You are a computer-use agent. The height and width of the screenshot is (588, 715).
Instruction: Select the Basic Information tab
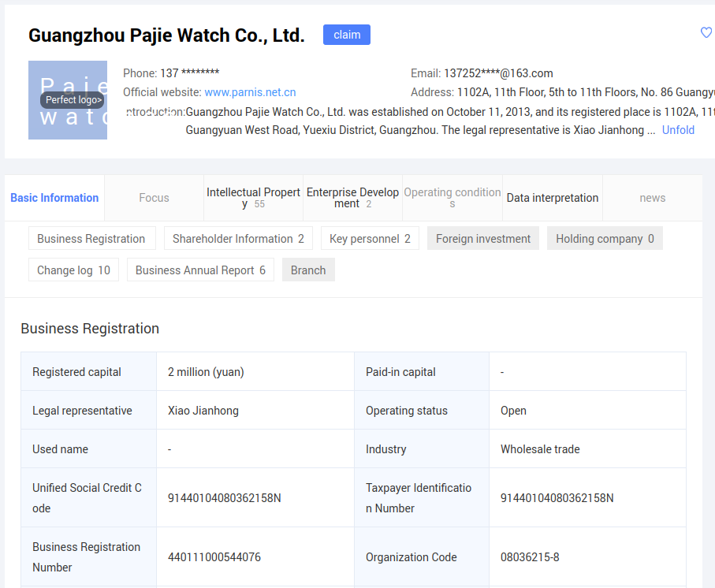click(x=54, y=198)
